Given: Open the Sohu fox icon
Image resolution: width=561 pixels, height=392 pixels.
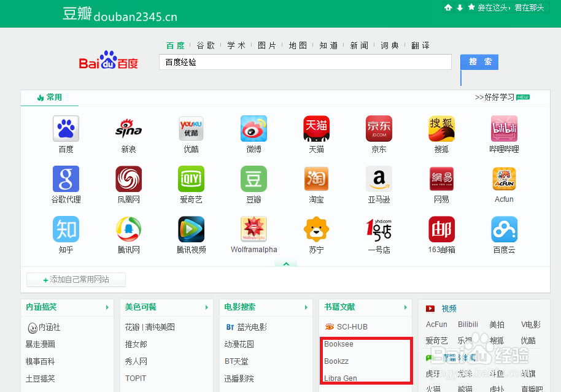Looking at the screenshot, I should click(x=441, y=128).
